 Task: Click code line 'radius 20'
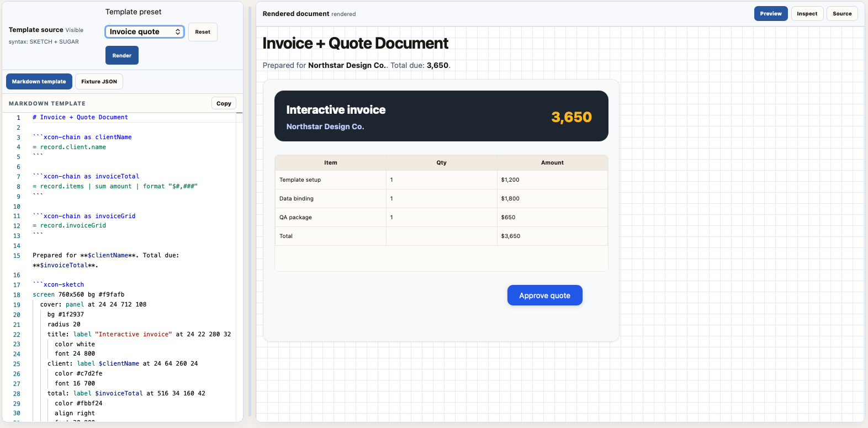[x=64, y=324]
